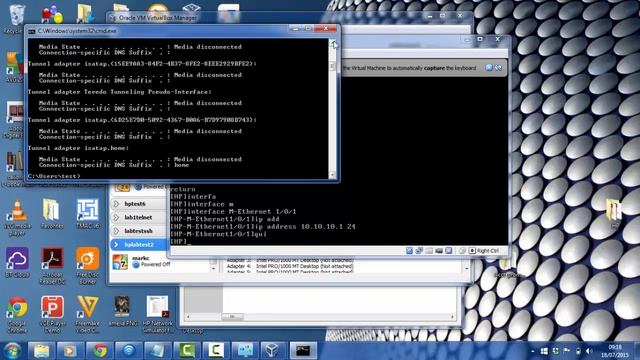
Task: Switch to cmd.exe in the taskbar
Action: pyautogui.click(x=303, y=351)
